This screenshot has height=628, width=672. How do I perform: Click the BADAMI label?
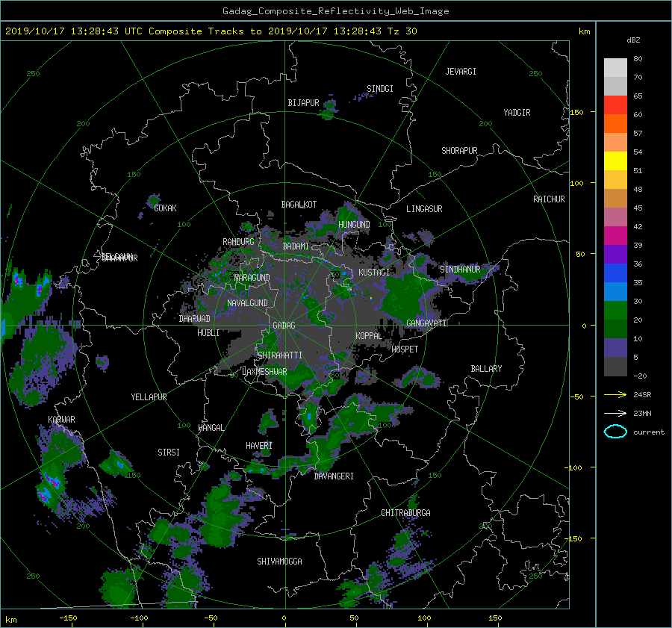click(296, 246)
